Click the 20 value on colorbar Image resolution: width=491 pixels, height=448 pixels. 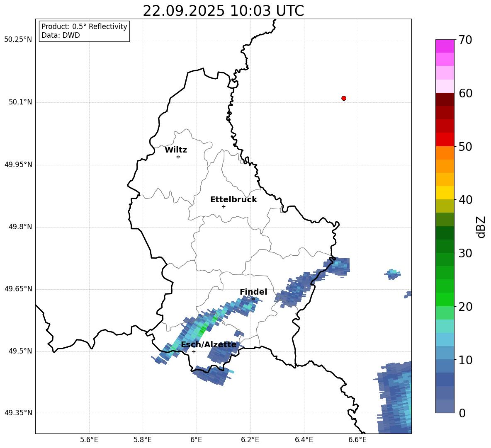coord(465,307)
